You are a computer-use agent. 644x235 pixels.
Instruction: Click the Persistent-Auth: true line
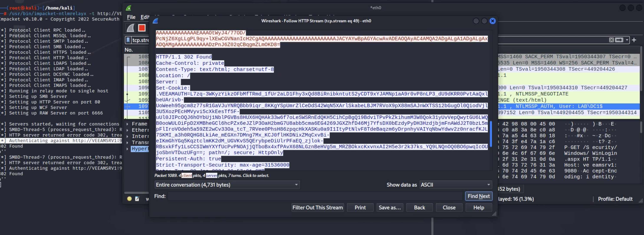click(x=188, y=159)
